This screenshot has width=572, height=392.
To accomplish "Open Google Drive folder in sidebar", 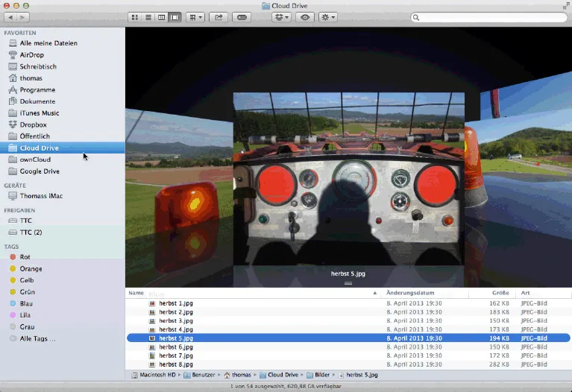I will pos(40,171).
